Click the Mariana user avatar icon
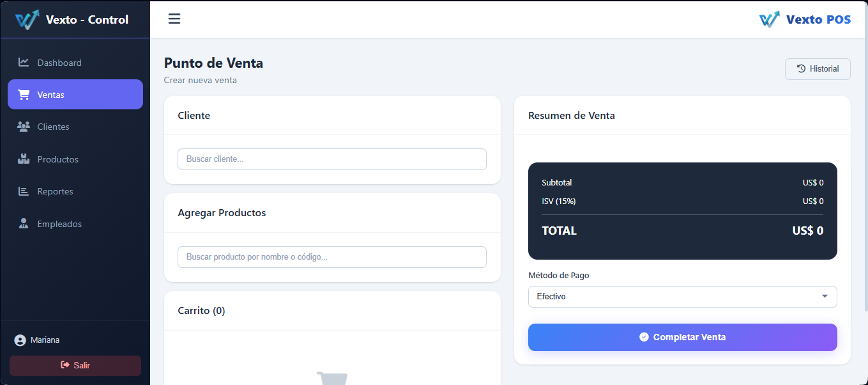 point(20,340)
